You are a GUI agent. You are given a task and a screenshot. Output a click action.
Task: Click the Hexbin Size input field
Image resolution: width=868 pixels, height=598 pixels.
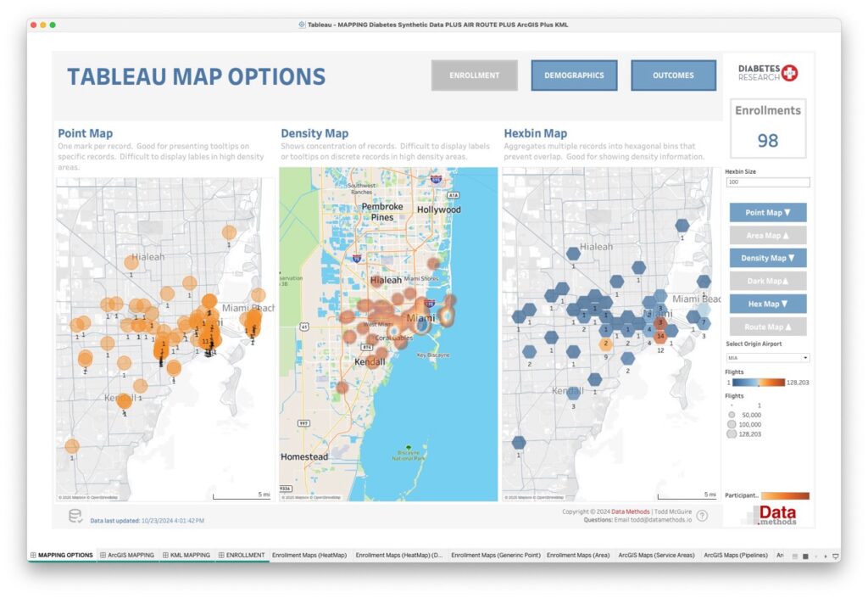pos(767,182)
